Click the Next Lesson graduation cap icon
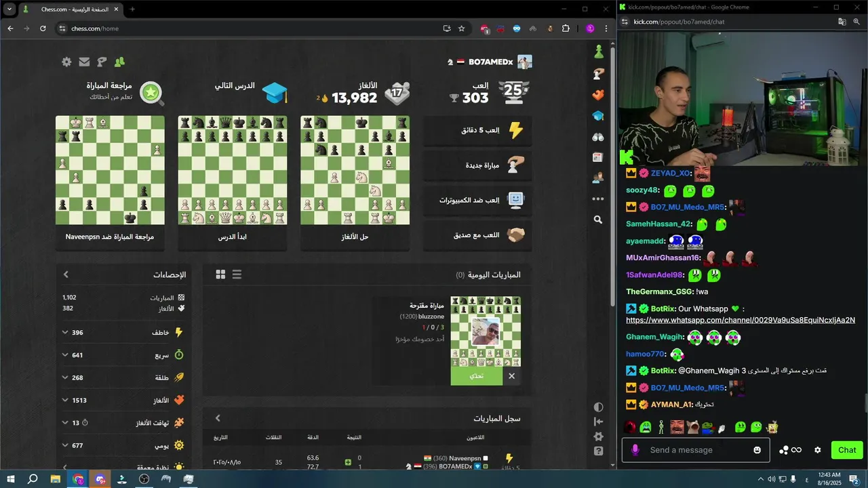The image size is (868, 488). [275, 93]
